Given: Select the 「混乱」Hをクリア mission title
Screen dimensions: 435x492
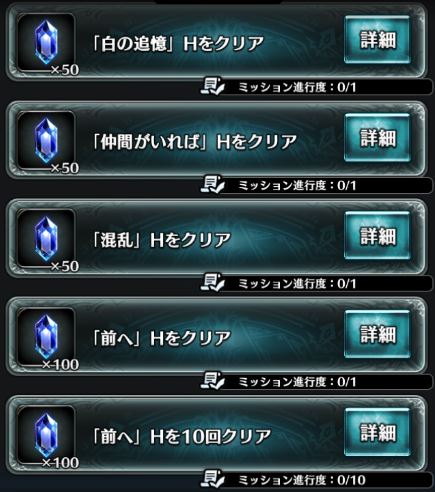Looking at the screenshot, I should click(161, 240).
